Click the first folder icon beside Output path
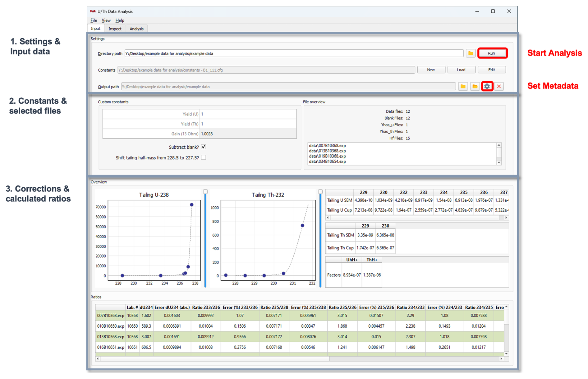 [463, 87]
